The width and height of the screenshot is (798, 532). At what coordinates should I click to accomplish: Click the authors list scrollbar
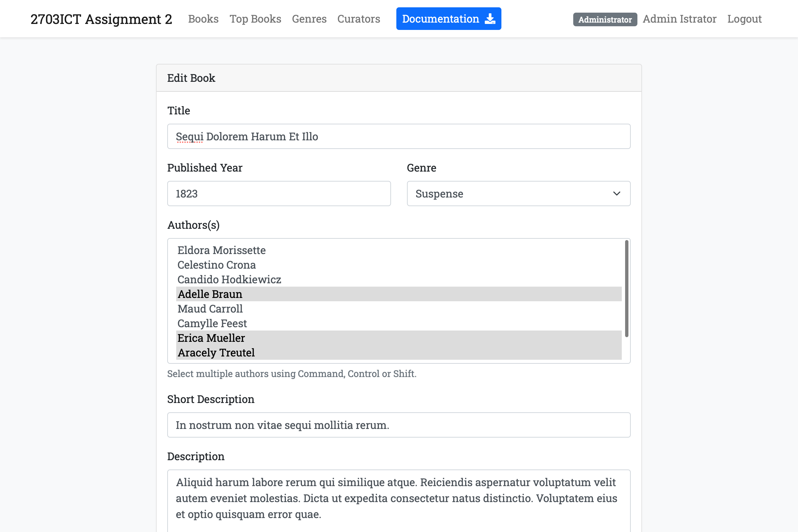tap(626, 289)
